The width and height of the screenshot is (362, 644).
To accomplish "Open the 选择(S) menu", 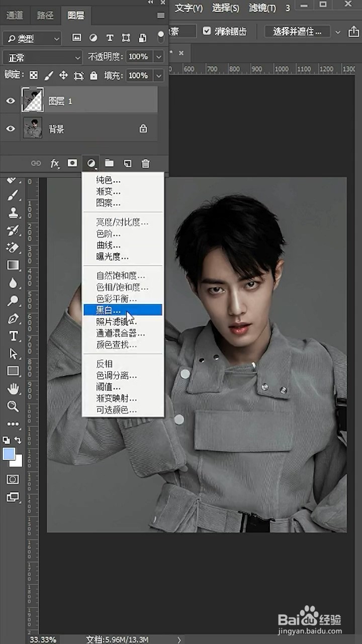I will click(226, 8).
